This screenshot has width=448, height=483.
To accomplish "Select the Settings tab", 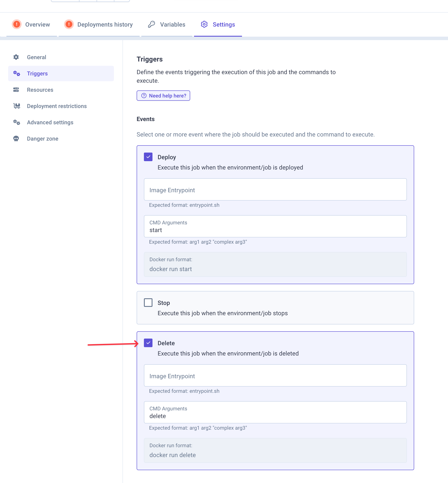I will (218, 24).
